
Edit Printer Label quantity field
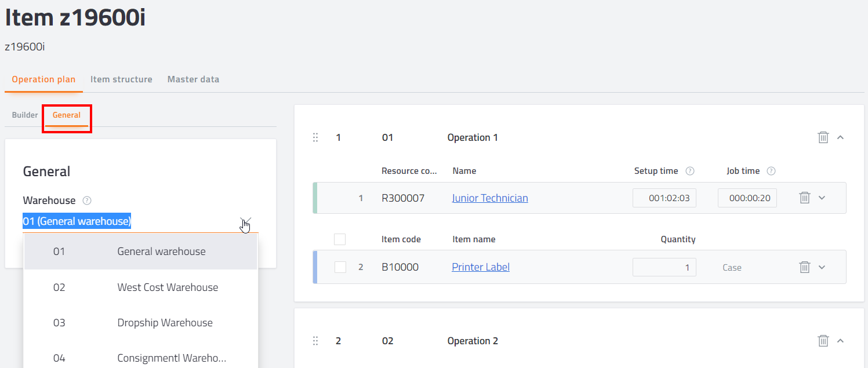point(664,267)
